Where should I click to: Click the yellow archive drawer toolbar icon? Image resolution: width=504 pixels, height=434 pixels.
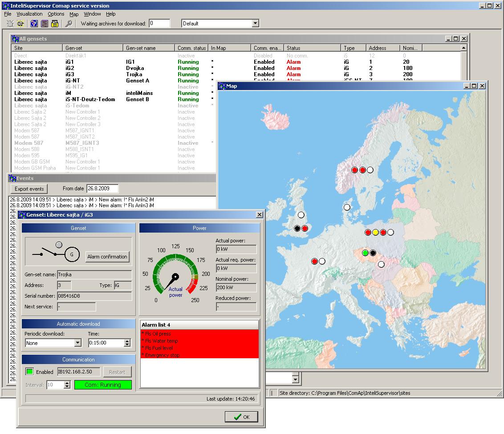click(55, 24)
